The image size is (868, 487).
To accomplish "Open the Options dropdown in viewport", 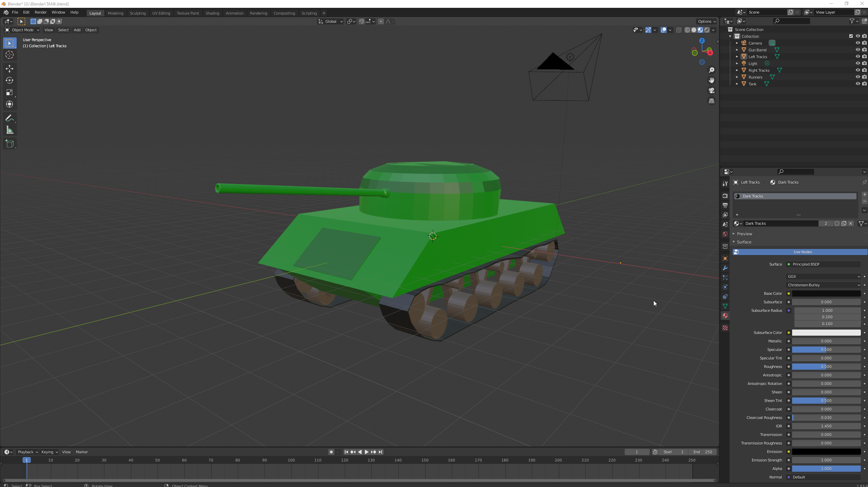I will 707,21.
